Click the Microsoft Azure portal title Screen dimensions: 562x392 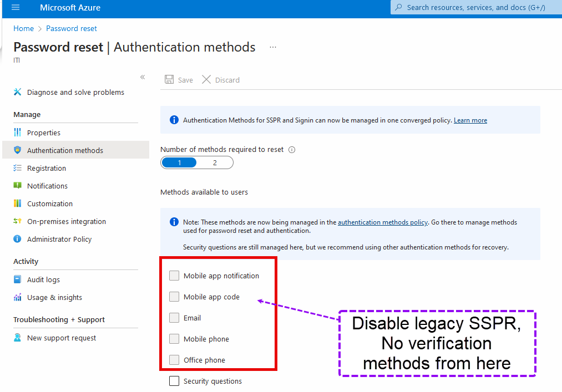70,8
